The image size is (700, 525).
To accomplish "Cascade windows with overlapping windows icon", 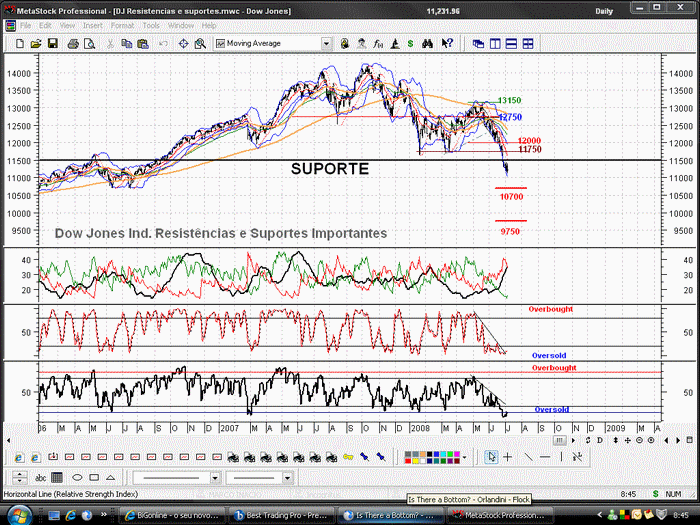I will (x=478, y=44).
